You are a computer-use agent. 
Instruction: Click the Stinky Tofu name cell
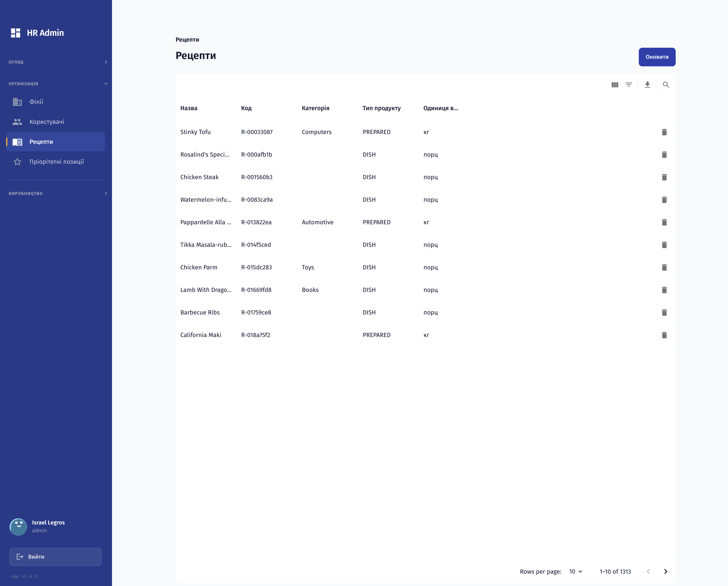tap(196, 132)
